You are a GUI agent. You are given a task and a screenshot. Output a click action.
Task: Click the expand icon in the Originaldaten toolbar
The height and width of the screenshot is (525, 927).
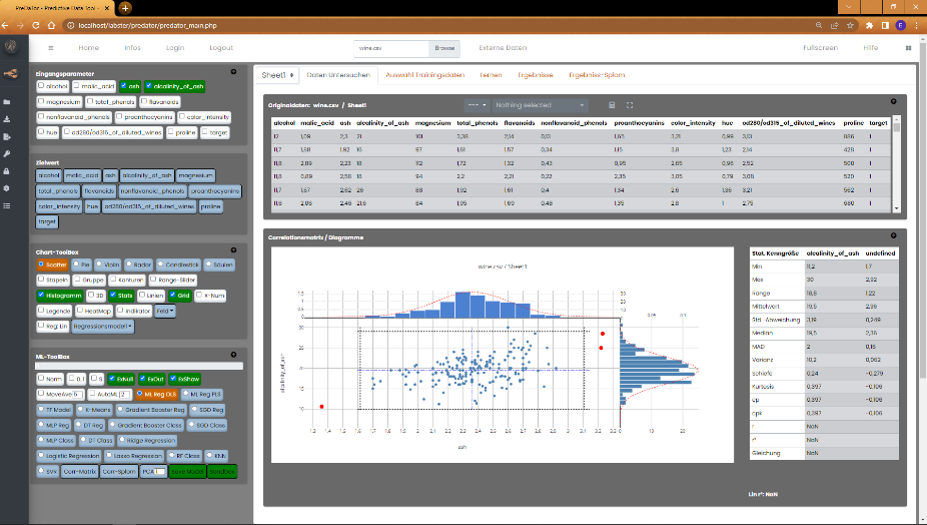pos(629,104)
